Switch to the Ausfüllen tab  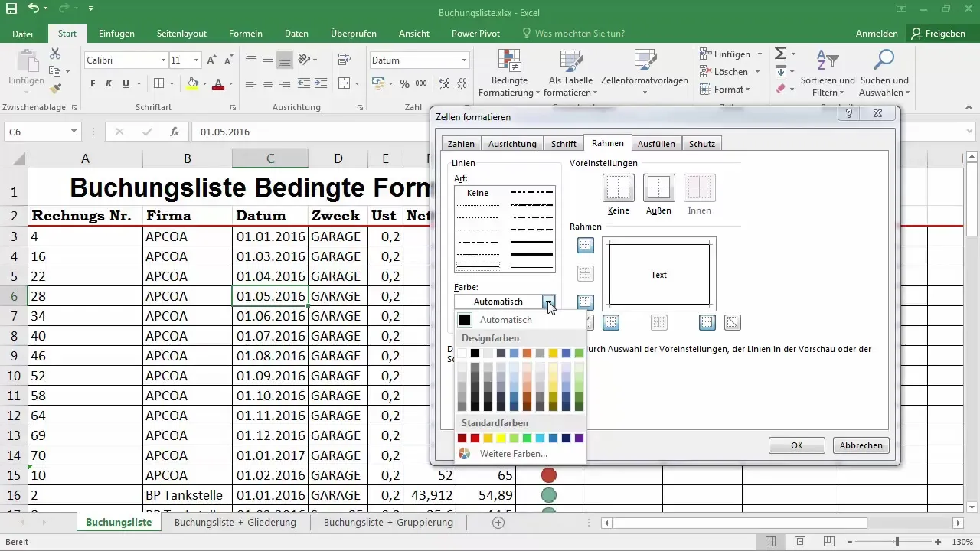(x=656, y=143)
